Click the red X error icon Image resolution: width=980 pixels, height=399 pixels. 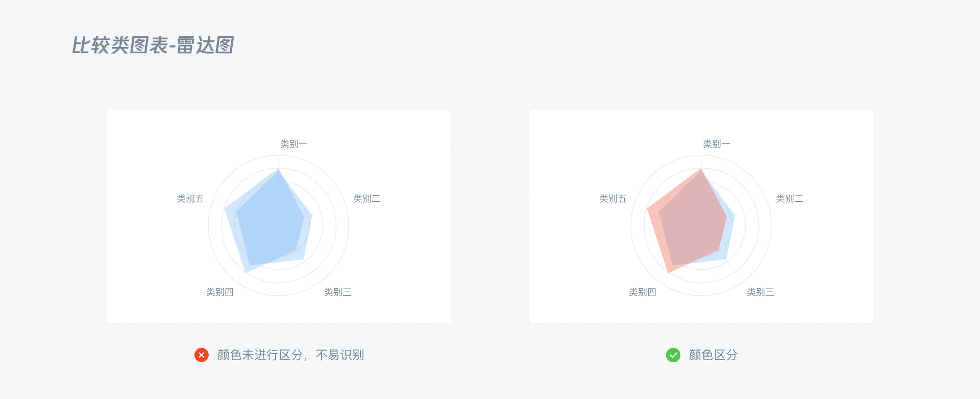pyautogui.click(x=202, y=355)
